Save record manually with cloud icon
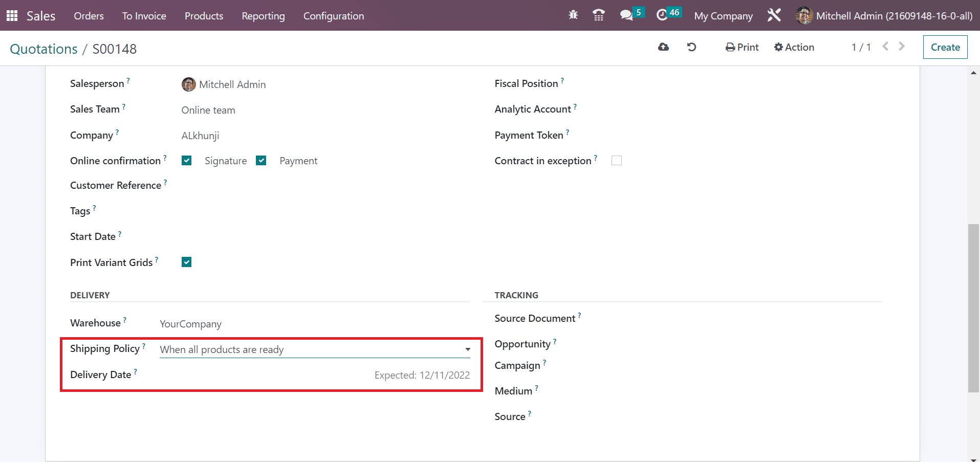This screenshot has height=462, width=980. tap(663, 47)
